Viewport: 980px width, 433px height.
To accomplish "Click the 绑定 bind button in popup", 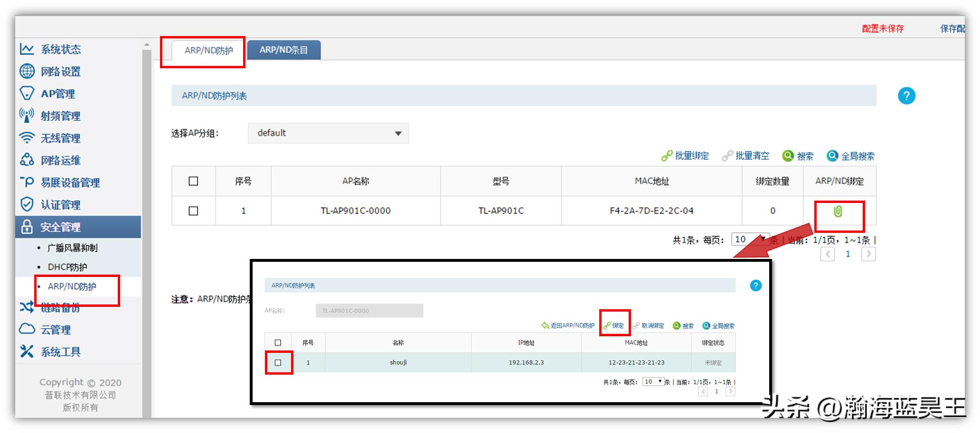I will point(614,326).
